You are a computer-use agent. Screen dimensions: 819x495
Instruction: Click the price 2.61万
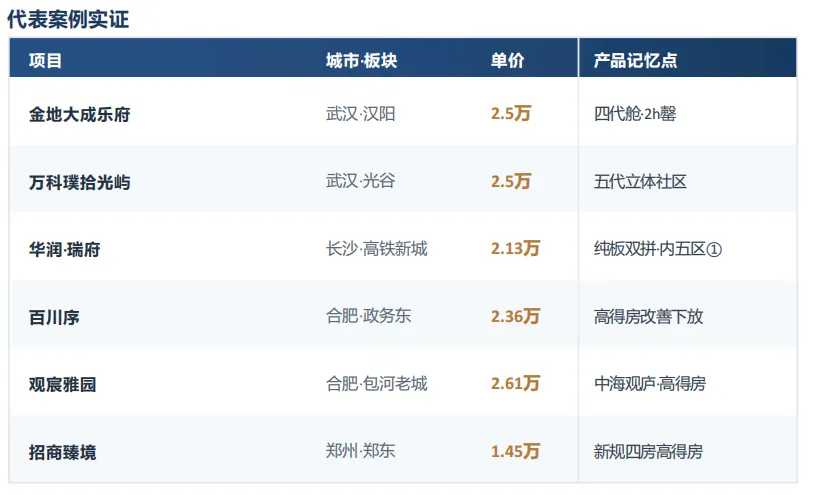pos(515,383)
